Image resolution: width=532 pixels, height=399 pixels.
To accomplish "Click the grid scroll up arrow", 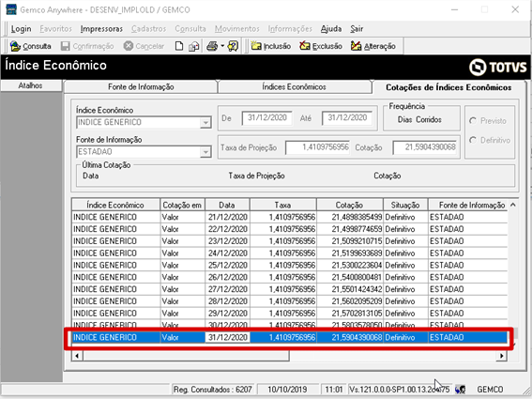I will [x=513, y=205].
